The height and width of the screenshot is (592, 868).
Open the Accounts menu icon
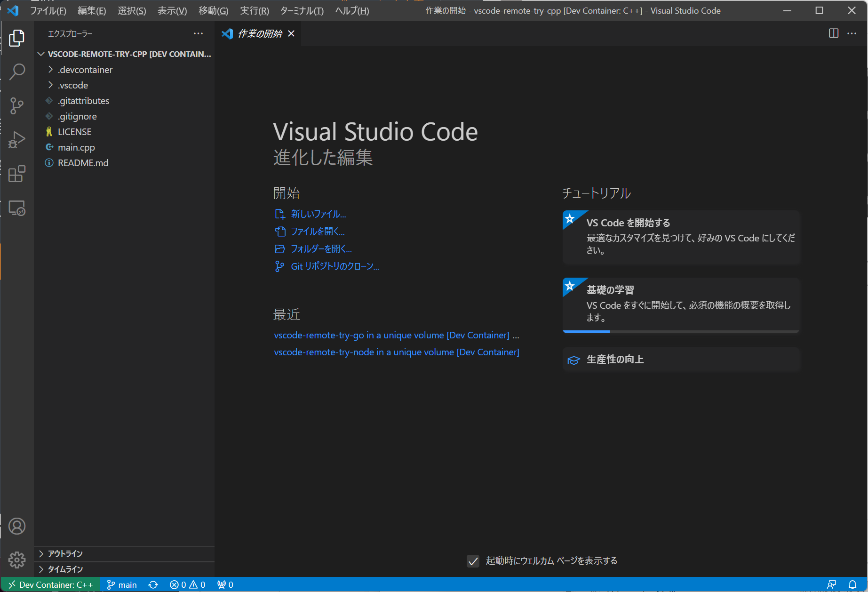tap(17, 526)
